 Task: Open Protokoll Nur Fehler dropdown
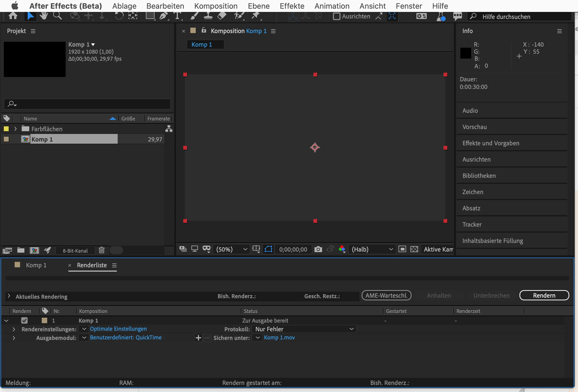tap(304, 329)
